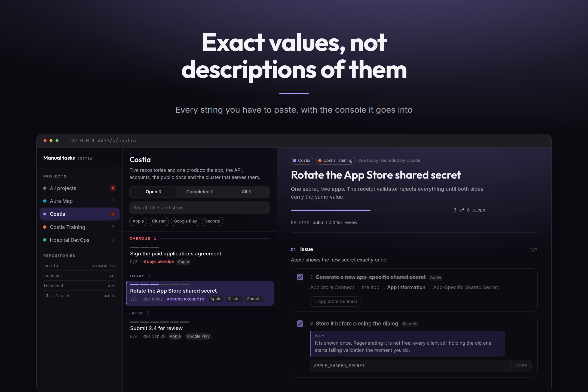Filter tasks by the Cluster tag

click(159, 221)
